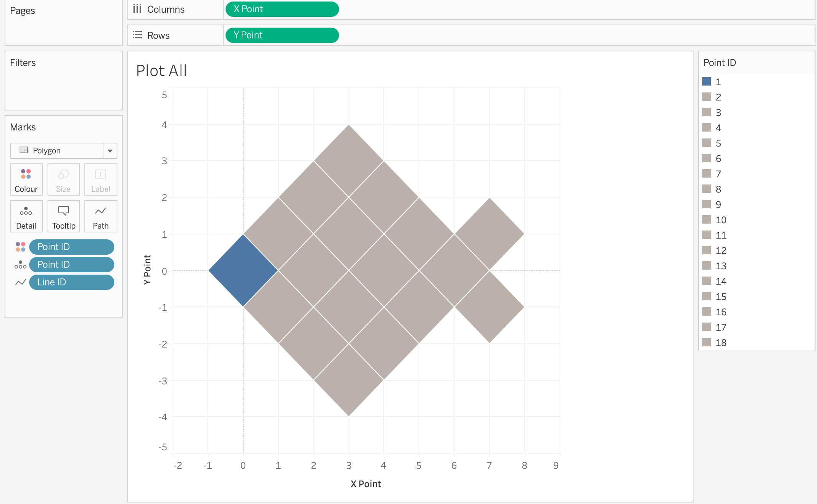Expand the Polygon mark type dropdown
This screenshot has height=504, width=817.
(x=110, y=151)
